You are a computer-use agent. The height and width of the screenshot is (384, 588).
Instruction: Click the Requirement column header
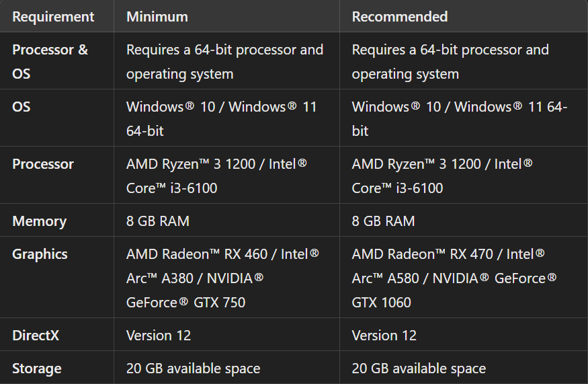tap(53, 17)
